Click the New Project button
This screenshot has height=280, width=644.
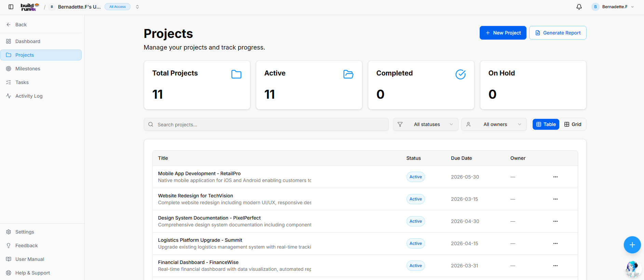[503, 33]
